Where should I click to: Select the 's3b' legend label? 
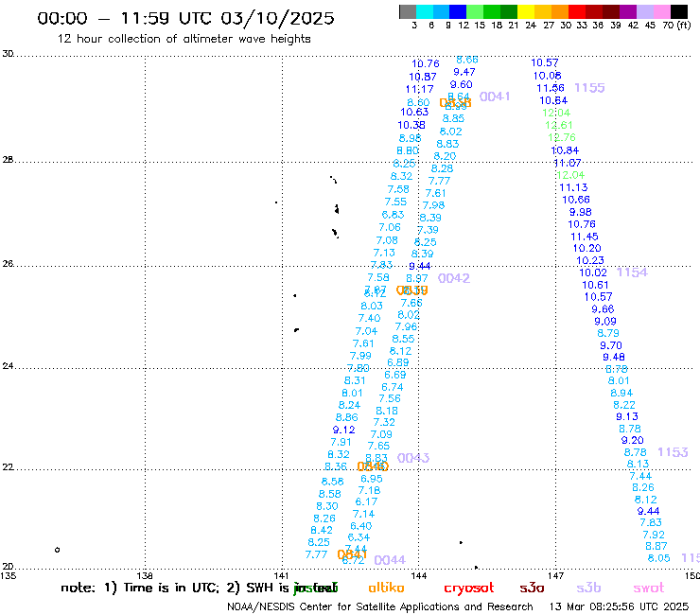pyautogui.click(x=588, y=588)
